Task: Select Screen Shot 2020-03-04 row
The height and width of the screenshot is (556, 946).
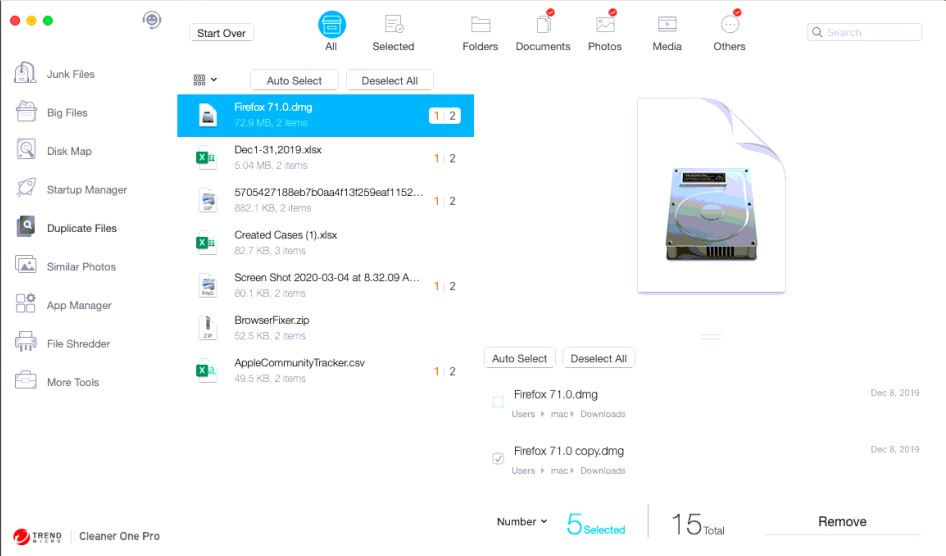Action: pos(326,286)
